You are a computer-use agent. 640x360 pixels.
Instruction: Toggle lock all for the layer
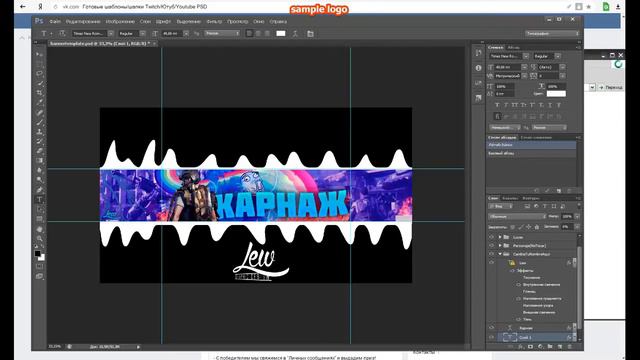[x=537, y=227]
